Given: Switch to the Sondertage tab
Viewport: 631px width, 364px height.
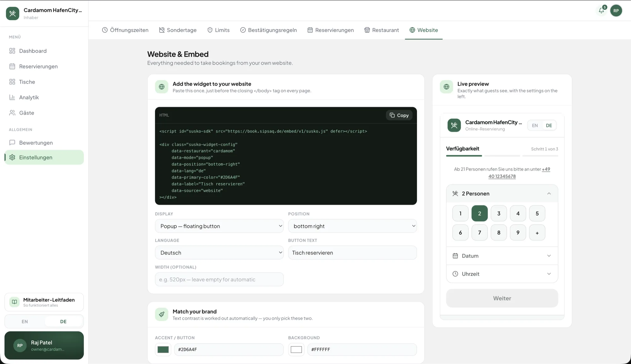Looking at the screenshot, I should coord(178,30).
